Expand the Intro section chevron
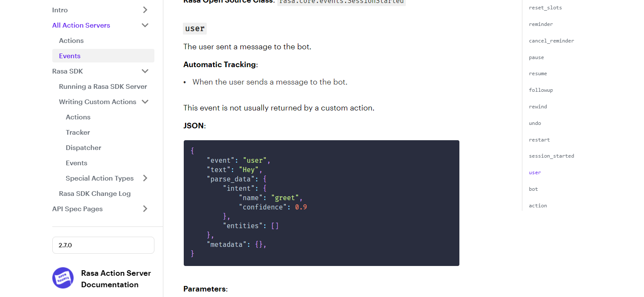644x297 pixels. (x=145, y=10)
